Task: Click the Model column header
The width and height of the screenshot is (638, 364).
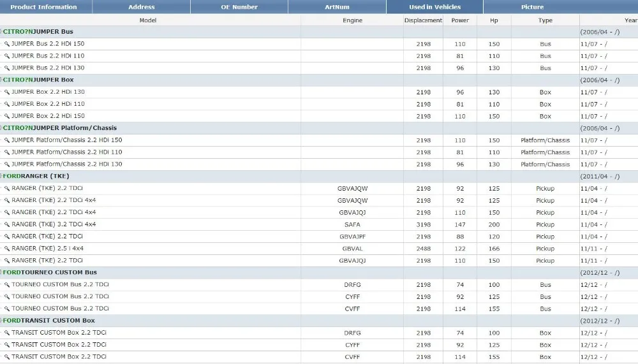Action: click(148, 20)
